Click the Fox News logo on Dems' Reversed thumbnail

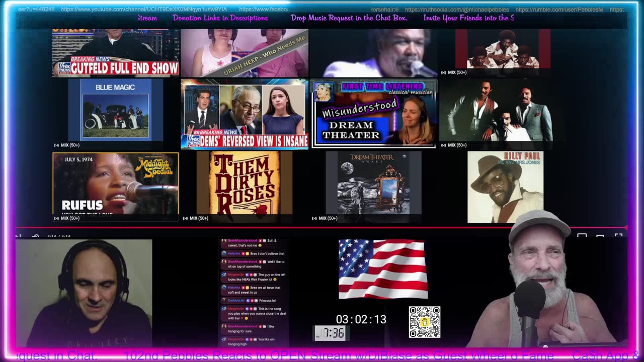pos(193,141)
